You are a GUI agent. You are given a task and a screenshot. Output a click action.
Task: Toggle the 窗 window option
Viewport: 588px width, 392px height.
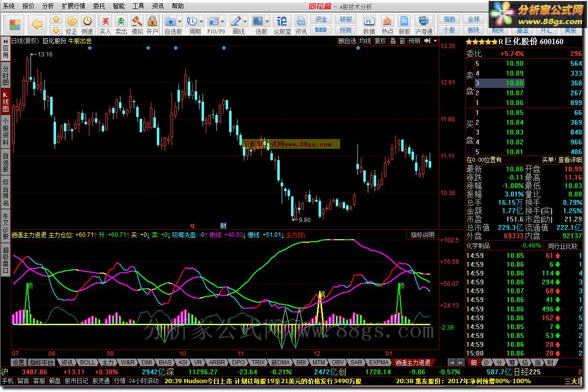pos(402,41)
